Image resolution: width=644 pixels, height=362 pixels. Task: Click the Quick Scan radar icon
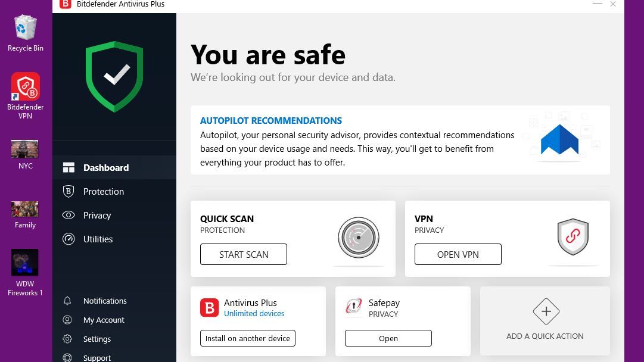click(x=359, y=238)
